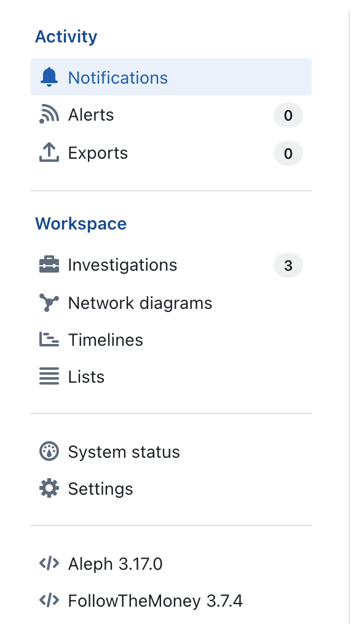
Task: Click the code icon beside Aleph 3.17.0
Action: 49,564
